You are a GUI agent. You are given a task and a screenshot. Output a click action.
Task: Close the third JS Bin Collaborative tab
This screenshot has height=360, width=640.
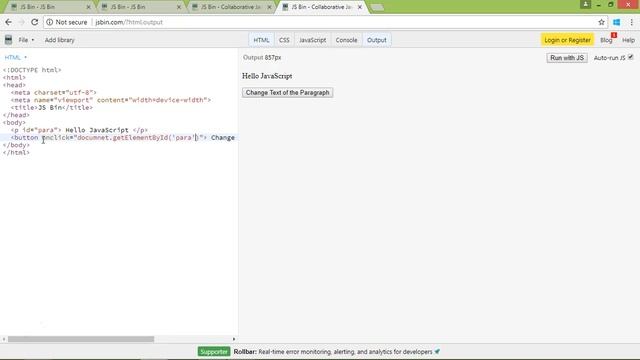click(x=269, y=7)
